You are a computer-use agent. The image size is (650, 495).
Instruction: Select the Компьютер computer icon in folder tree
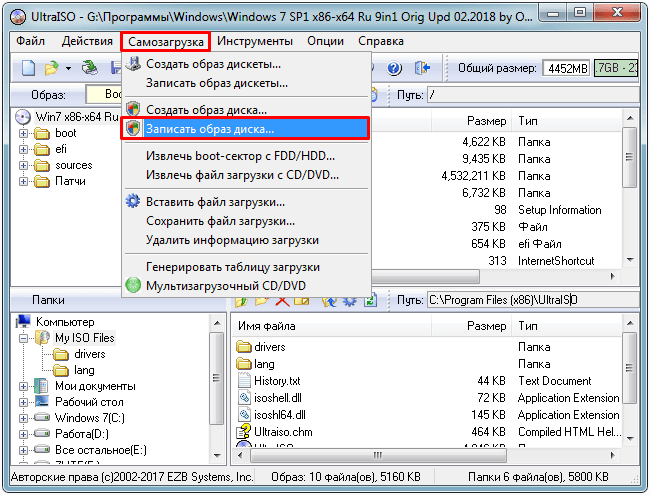[23, 322]
